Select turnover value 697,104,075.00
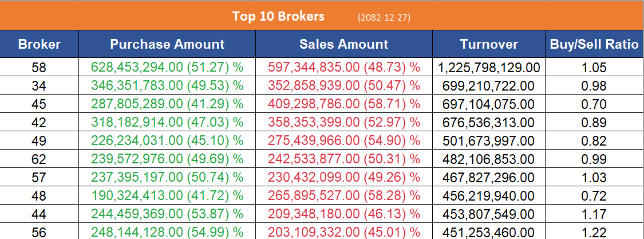644x239 pixels. (489, 104)
